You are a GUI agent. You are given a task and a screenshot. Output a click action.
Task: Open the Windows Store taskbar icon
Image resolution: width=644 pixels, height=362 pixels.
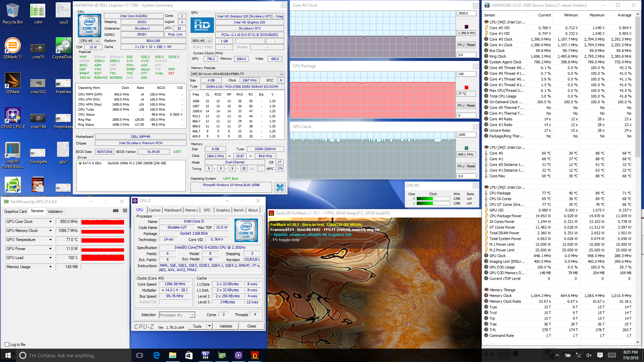pos(189,355)
